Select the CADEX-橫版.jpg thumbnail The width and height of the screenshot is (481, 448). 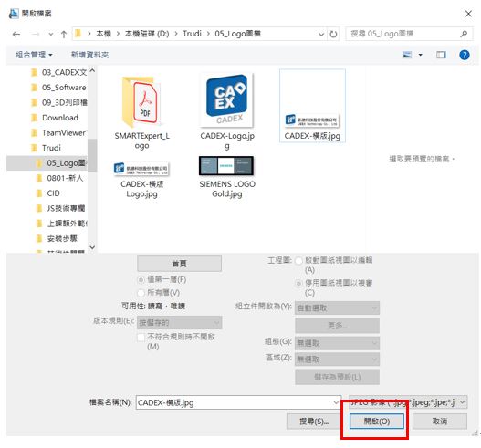click(312, 106)
